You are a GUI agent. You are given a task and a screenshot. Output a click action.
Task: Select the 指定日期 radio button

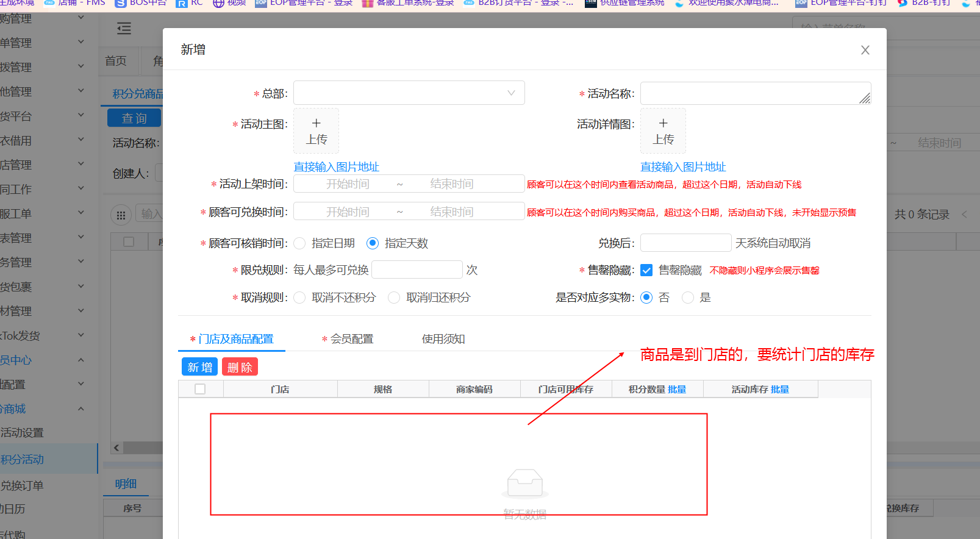299,243
